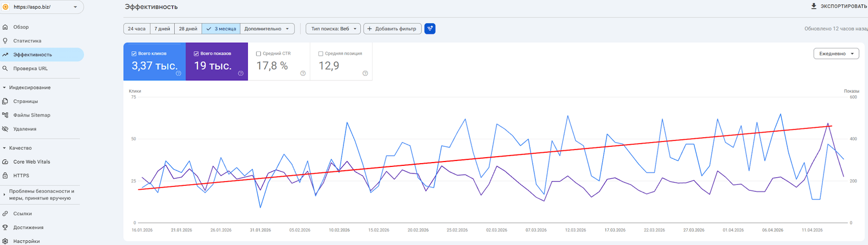Click the help icon in Всего показов card
The height and width of the screenshot is (245, 868).
241,73
